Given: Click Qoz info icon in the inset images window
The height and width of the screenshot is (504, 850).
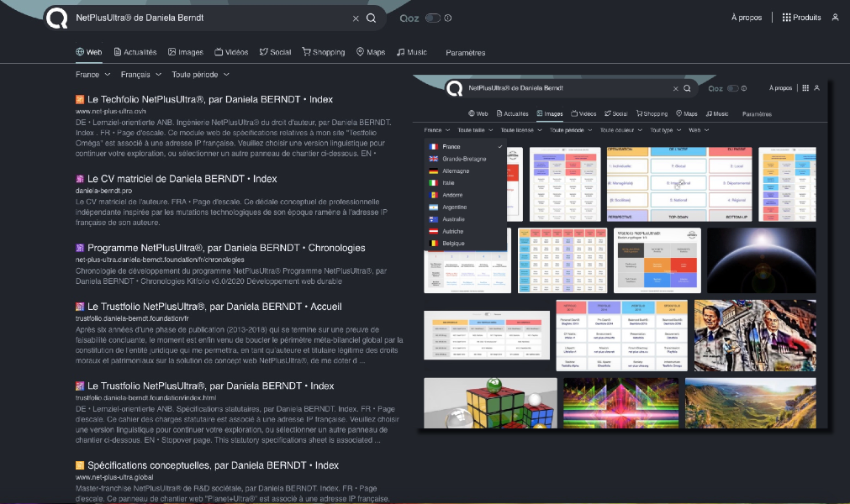Looking at the screenshot, I should [x=744, y=88].
